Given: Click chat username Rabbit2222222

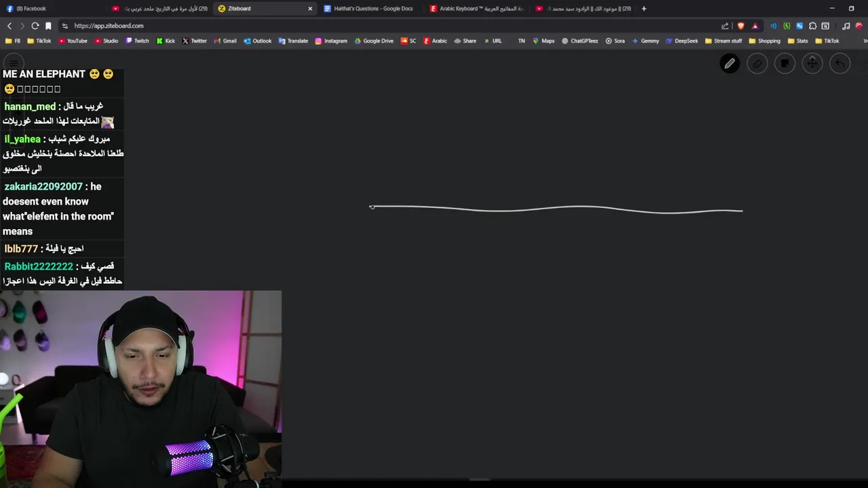Looking at the screenshot, I should point(39,266).
